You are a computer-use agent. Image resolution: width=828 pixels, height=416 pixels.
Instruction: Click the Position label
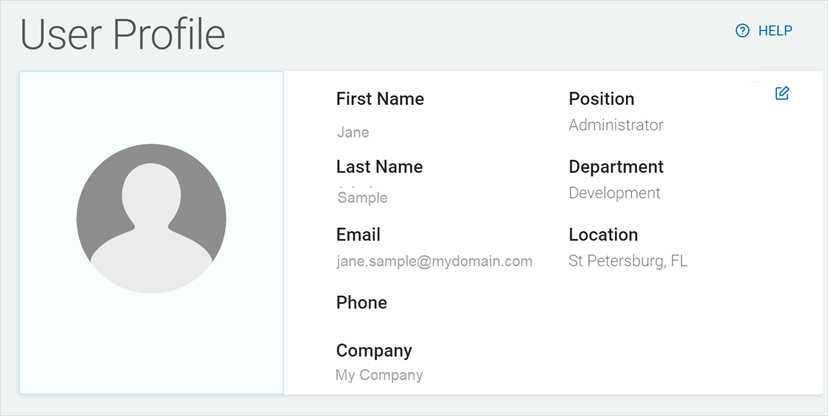(x=601, y=99)
